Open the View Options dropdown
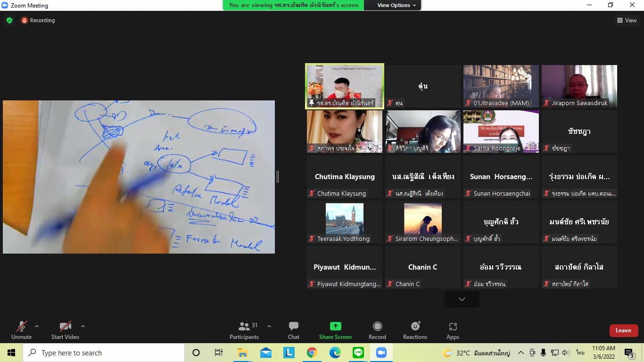This screenshot has height=362, width=644. [396, 5]
